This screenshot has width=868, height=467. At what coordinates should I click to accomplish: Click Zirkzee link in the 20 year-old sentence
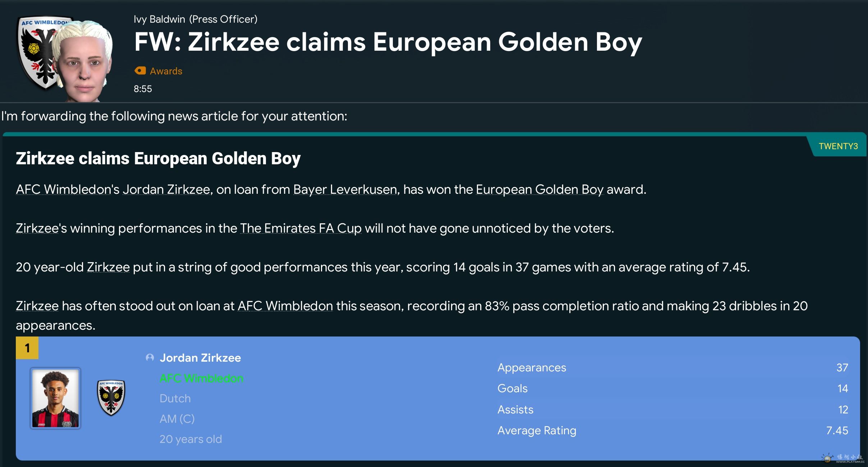108,267
